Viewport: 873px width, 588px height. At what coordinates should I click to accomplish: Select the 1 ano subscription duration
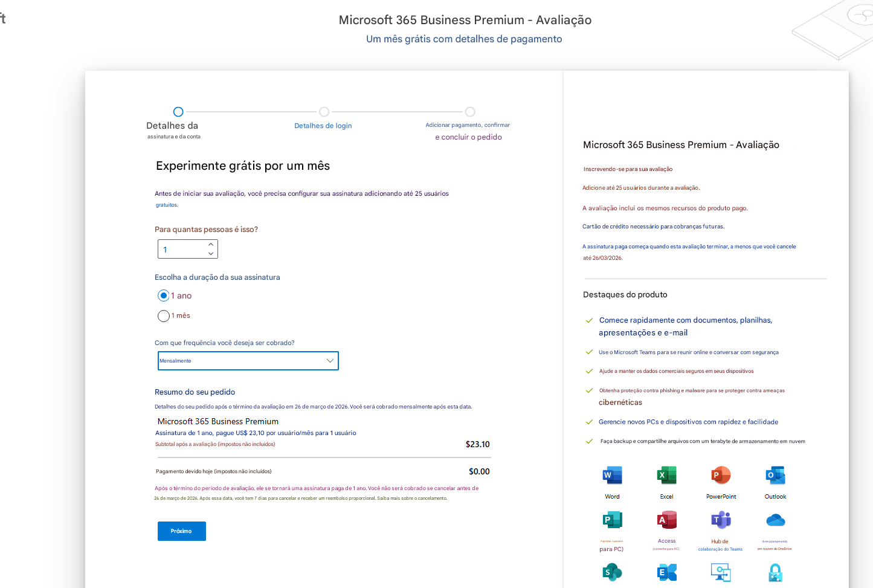pyautogui.click(x=164, y=296)
